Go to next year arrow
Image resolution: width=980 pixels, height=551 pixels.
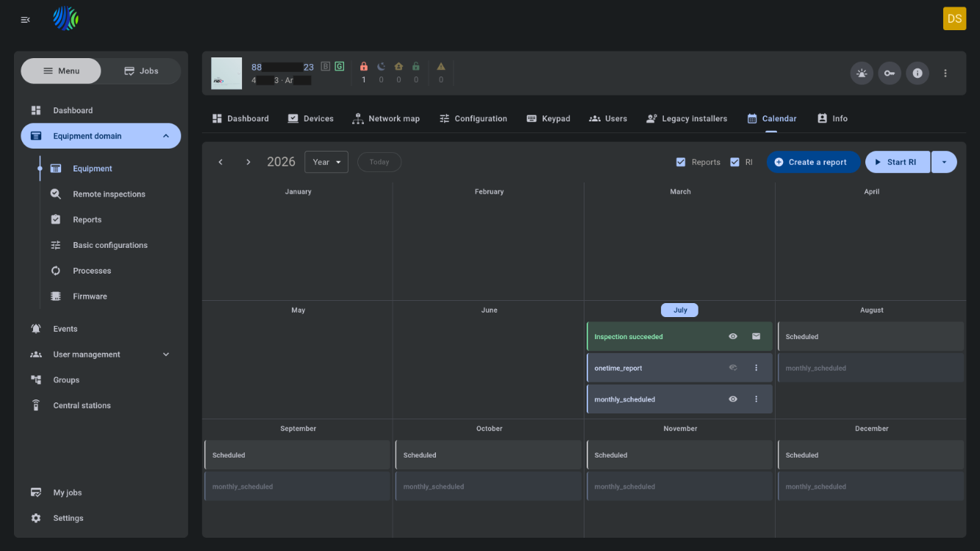click(248, 162)
